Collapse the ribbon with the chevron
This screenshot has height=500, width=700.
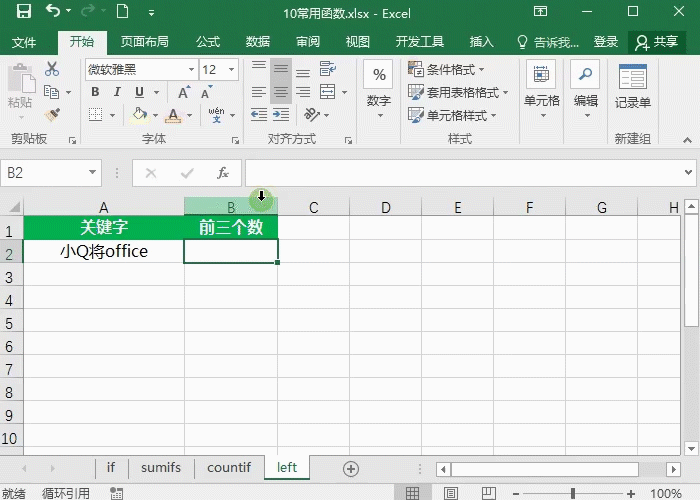[687, 140]
